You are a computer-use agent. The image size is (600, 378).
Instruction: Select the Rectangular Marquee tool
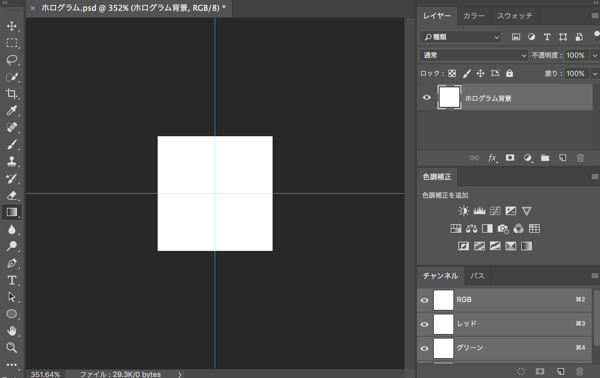(x=11, y=43)
